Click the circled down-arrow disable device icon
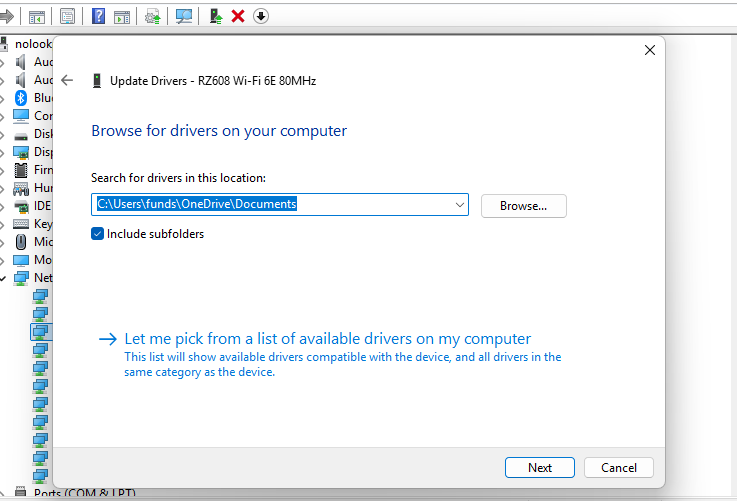The image size is (737, 501). pyautogui.click(x=260, y=16)
